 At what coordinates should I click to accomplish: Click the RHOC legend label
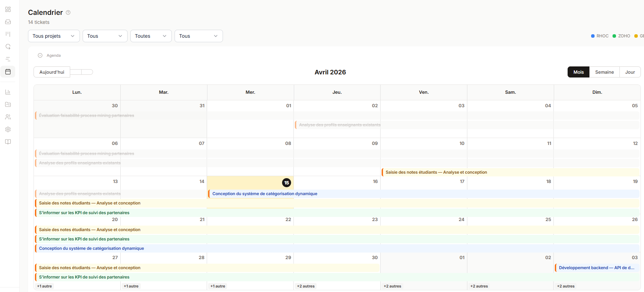[x=603, y=36]
